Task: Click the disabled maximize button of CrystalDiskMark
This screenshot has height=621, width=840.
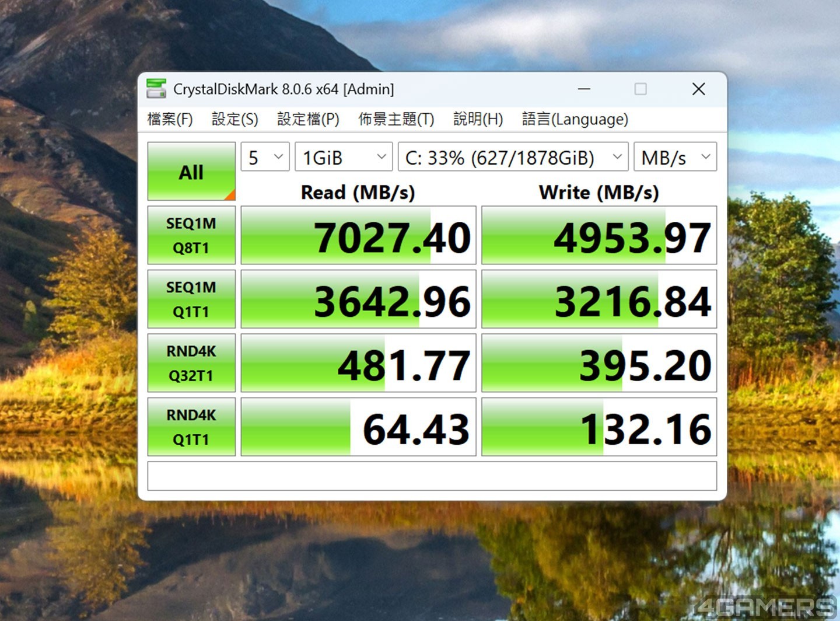Action: point(640,89)
